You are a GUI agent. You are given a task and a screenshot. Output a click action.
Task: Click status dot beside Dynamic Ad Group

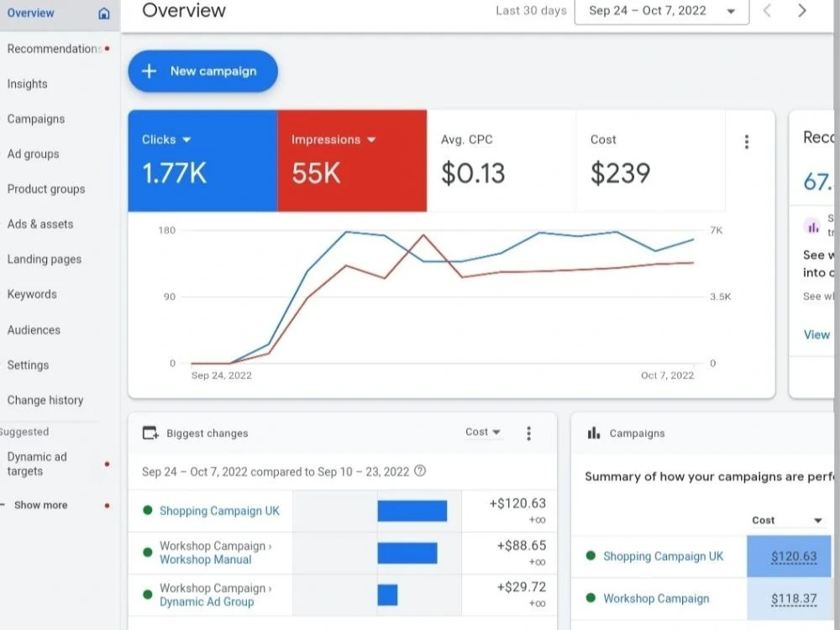point(147,595)
